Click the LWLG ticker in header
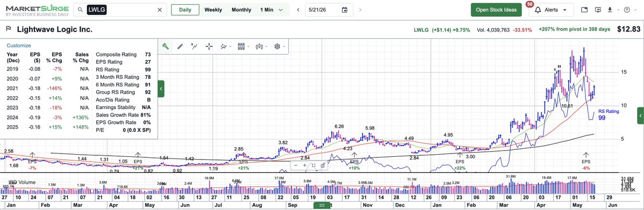The height and width of the screenshot is (210, 644). (x=421, y=30)
